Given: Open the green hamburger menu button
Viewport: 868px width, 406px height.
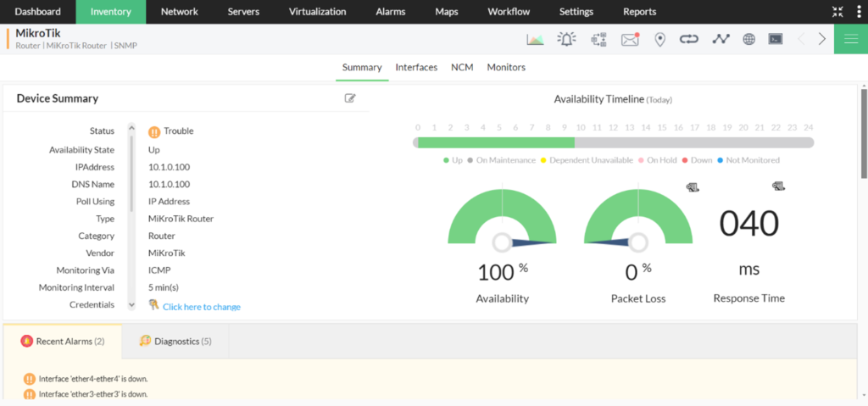Looking at the screenshot, I should pos(850,39).
